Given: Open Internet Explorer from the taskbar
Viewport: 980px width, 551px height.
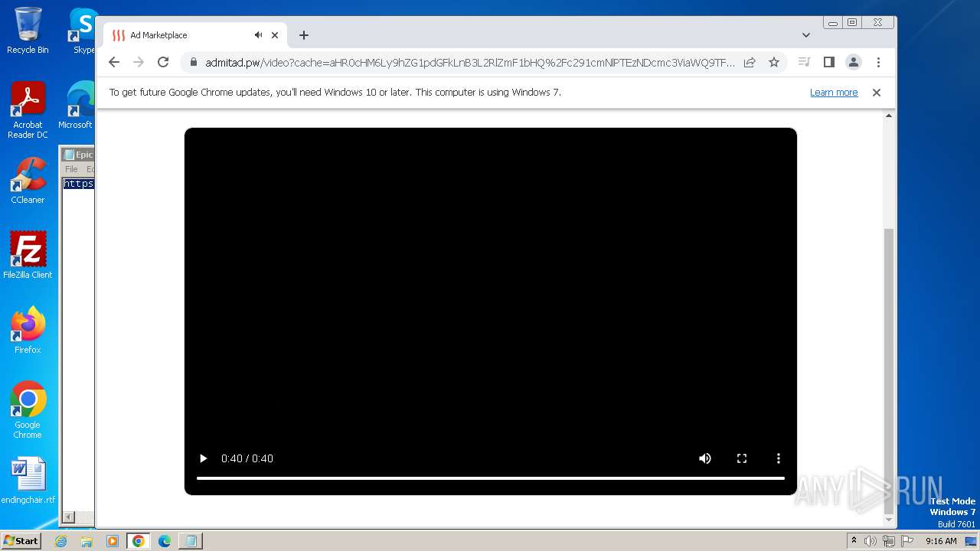Looking at the screenshot, I should tap(61, 541).
